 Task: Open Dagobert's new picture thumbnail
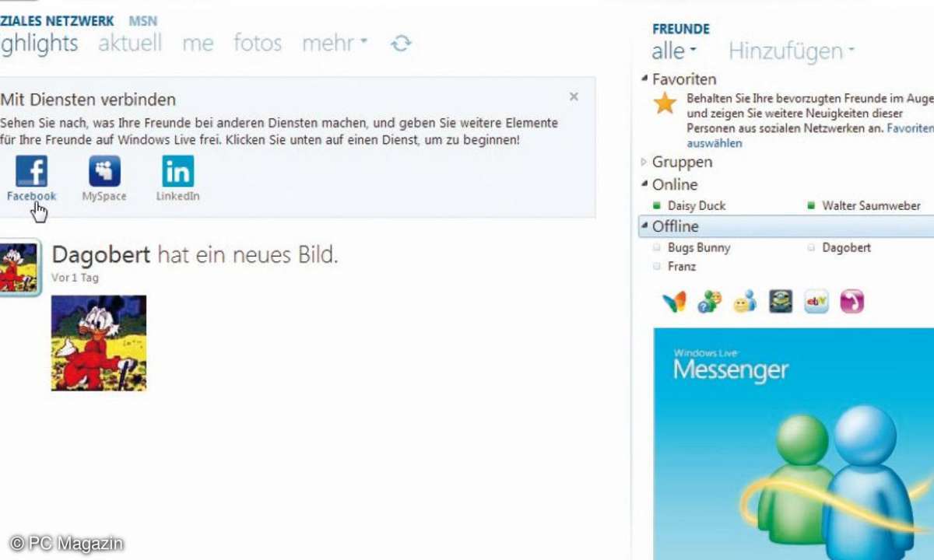coord(99,343)
